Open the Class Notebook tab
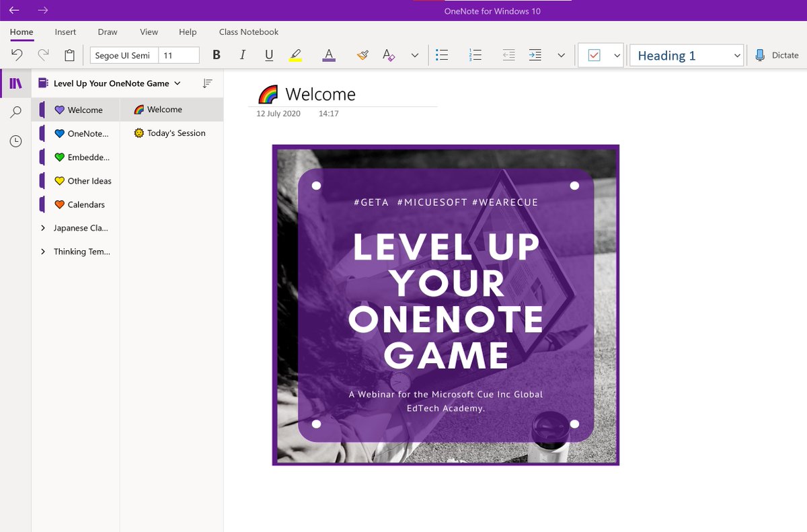The width and height of the screenshot is (807, 532). click(x=249, y=32)
